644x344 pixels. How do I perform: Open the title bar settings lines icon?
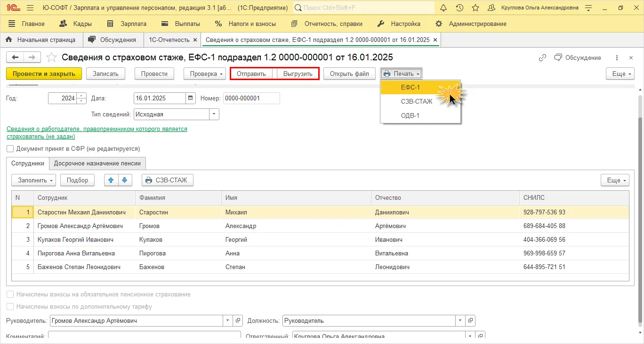pyautogui.click(x=588, y=8)
